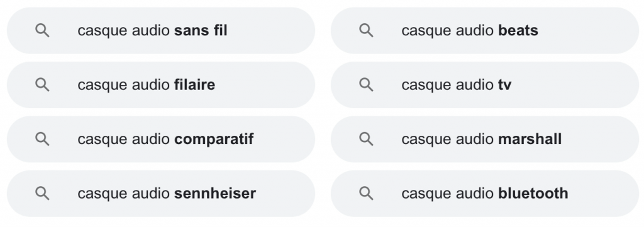Click the bold word sennheiser
Viewport: 644px width, 227px height.
coord(215,193)
